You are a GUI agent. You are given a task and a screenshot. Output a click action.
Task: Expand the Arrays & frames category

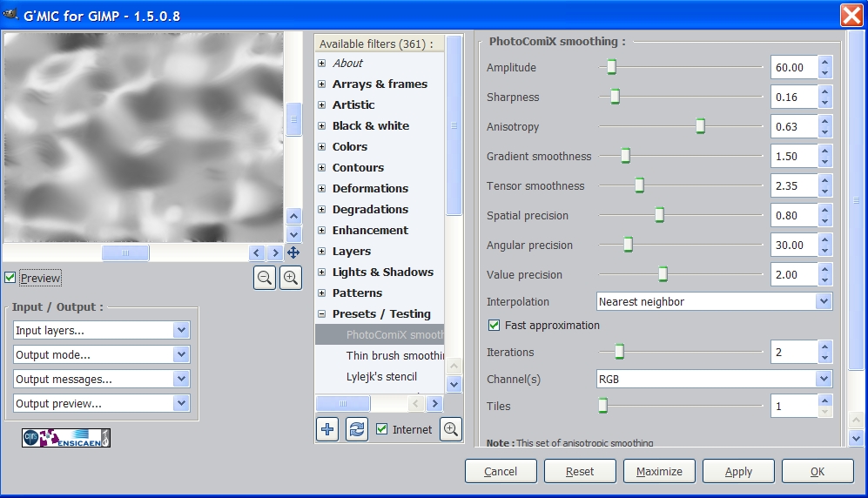(321, 84)
